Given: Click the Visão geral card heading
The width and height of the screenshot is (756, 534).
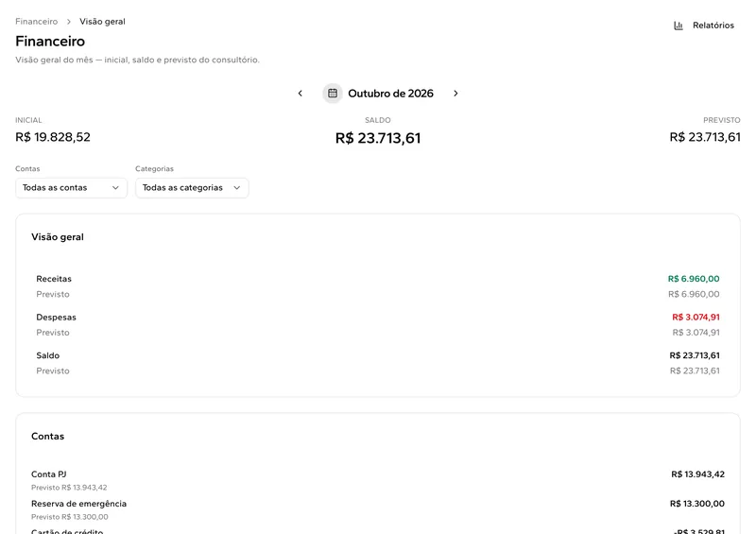Looking at the screenshot, I should tap(58, 237).
